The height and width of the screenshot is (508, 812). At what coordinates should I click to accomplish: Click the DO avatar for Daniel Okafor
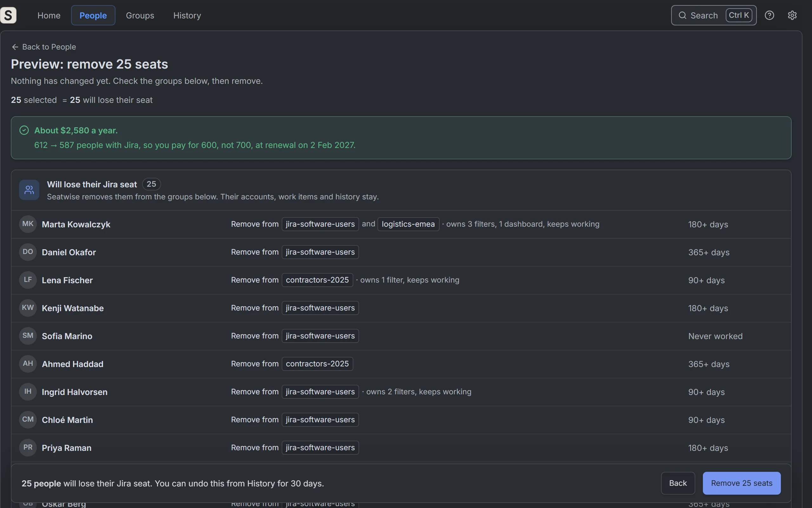(28, 252)
